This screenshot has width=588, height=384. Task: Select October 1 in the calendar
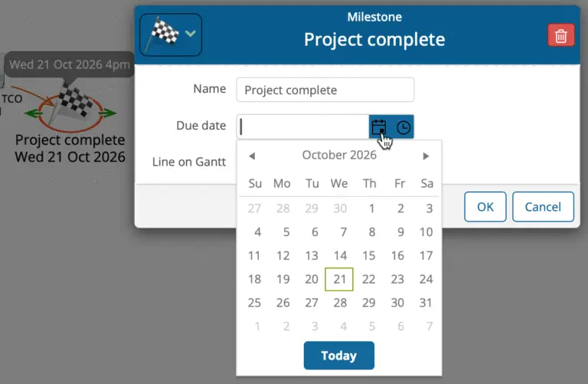(x=371, y=208)
